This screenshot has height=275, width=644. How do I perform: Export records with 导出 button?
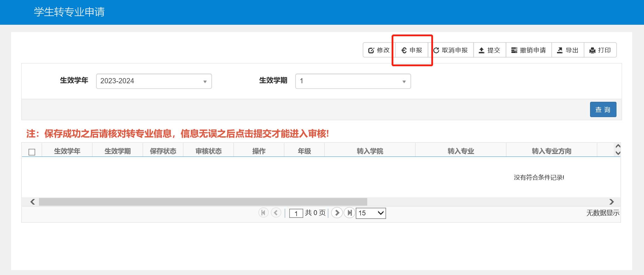[x=567, y=50]
